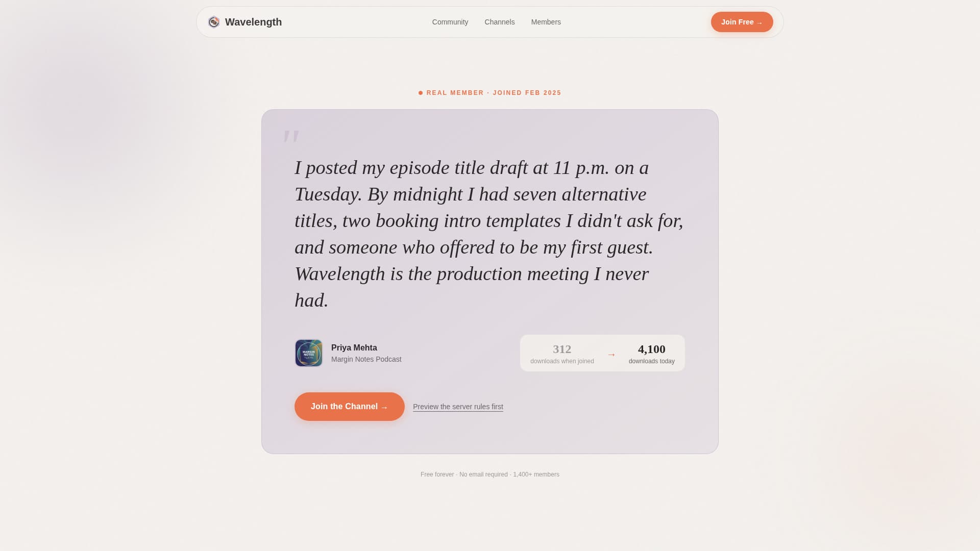The height and width of the screenshot is (551, 980).
Task: Click the arrow icon inside Join Free button
Action: pos(759,22)
